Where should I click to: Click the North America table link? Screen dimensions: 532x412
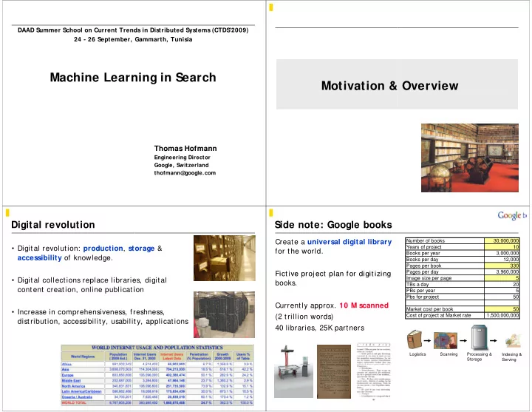[73, 386]
